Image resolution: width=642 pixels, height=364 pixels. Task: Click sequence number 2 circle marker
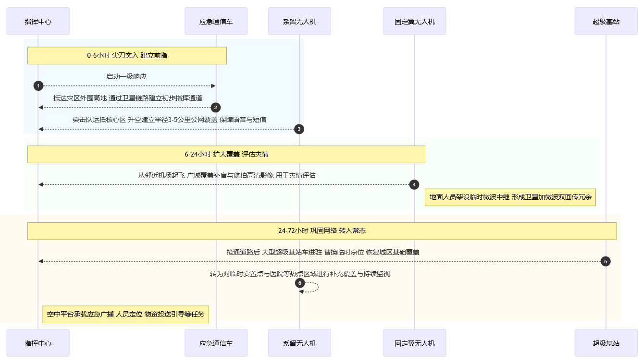(216, 108)
